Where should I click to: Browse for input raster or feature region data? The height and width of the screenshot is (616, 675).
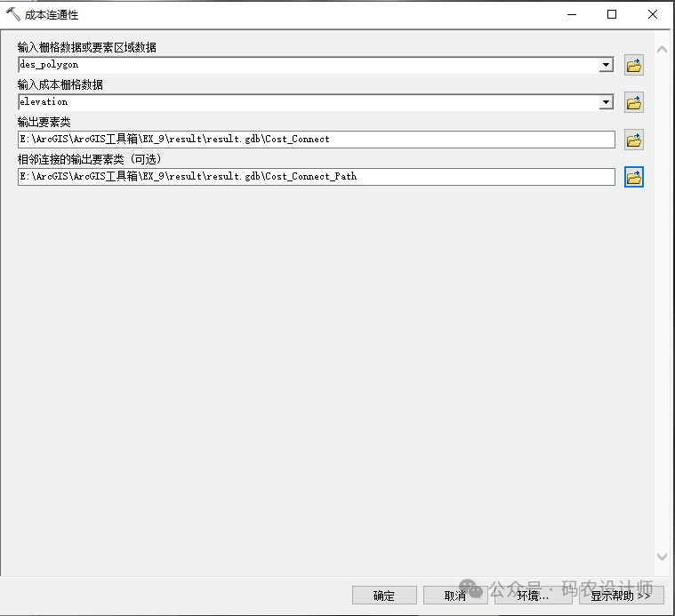coord(633,65)
